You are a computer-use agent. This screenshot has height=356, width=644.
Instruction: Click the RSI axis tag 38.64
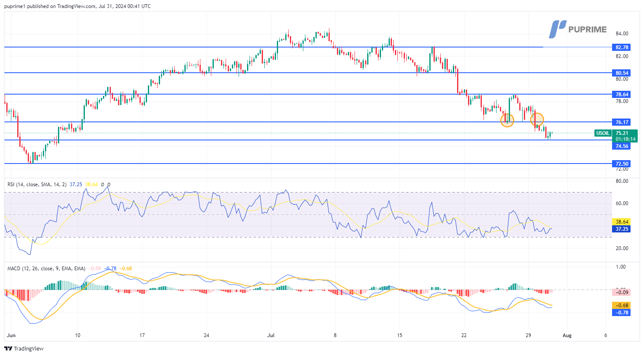click(x=622, y=222)
